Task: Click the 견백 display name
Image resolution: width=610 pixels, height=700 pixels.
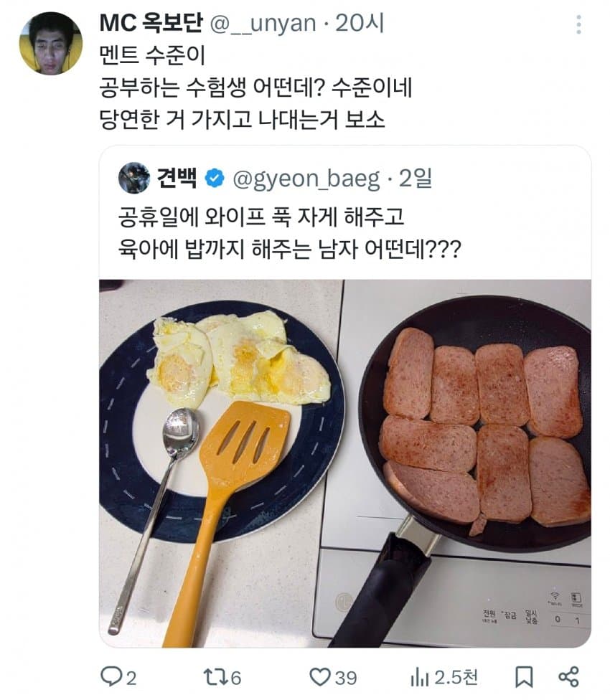Action: pos(176,179)
